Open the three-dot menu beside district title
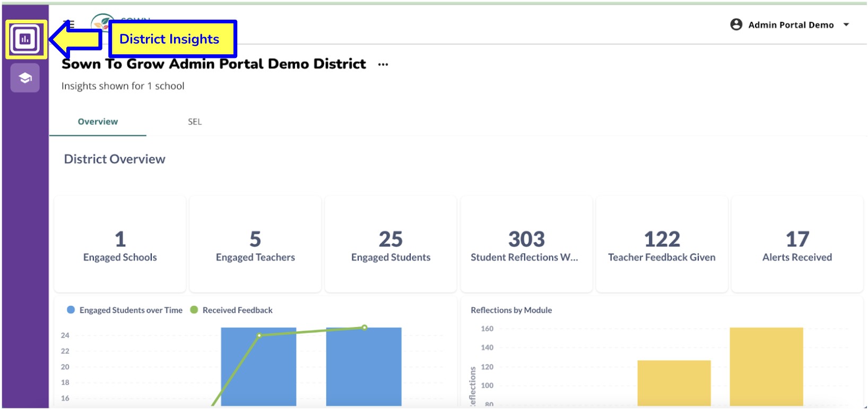 pyautogui.click(x=383, y=64)
